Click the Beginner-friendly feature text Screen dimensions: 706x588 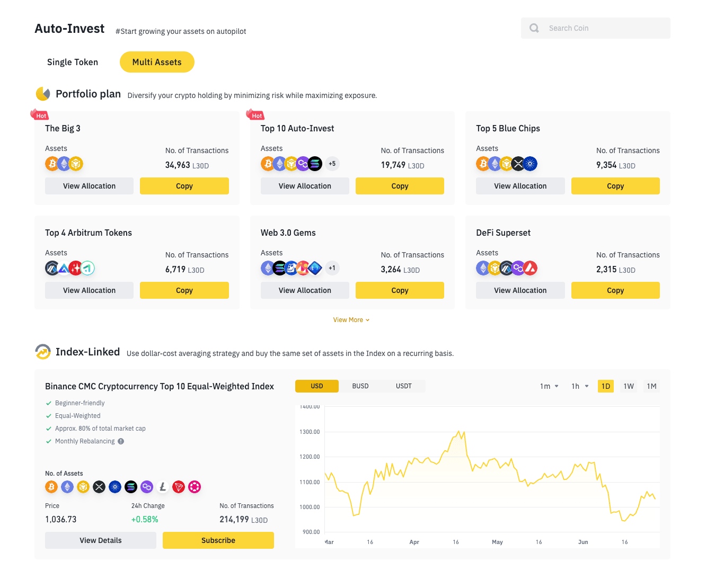[x=80, y=403]
